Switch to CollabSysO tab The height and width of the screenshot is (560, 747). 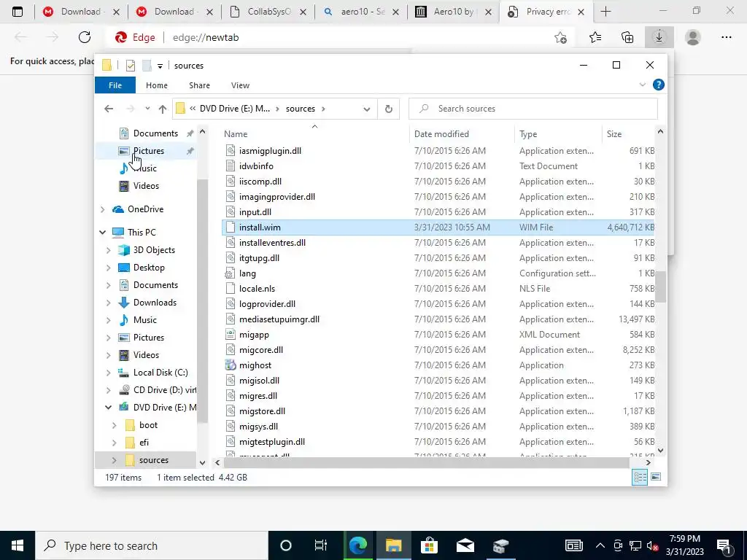coord(267,12)
